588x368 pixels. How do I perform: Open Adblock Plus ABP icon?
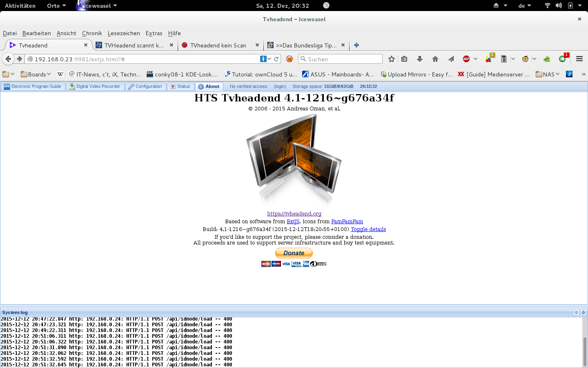(x=466, y=59)
